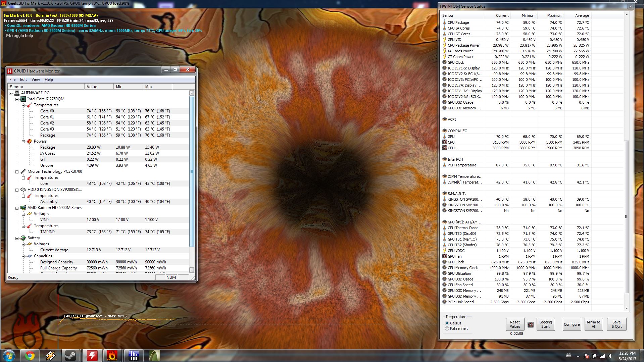
Task: Open Google Chrome from the taskbar
Action: [x=30, y=356]
